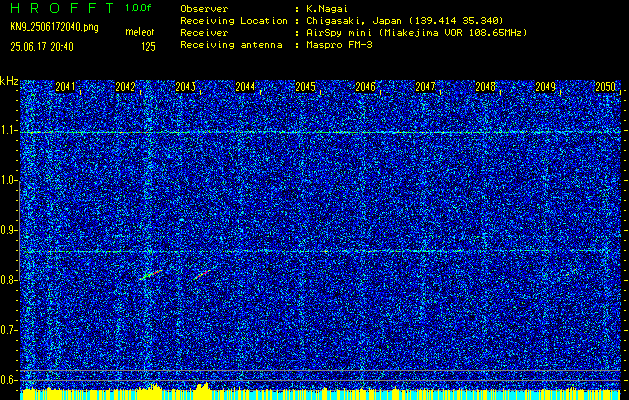Click the meteor echo streak under 2042
629x400 pixels.
pyautogui.click(x=151, y=275)
